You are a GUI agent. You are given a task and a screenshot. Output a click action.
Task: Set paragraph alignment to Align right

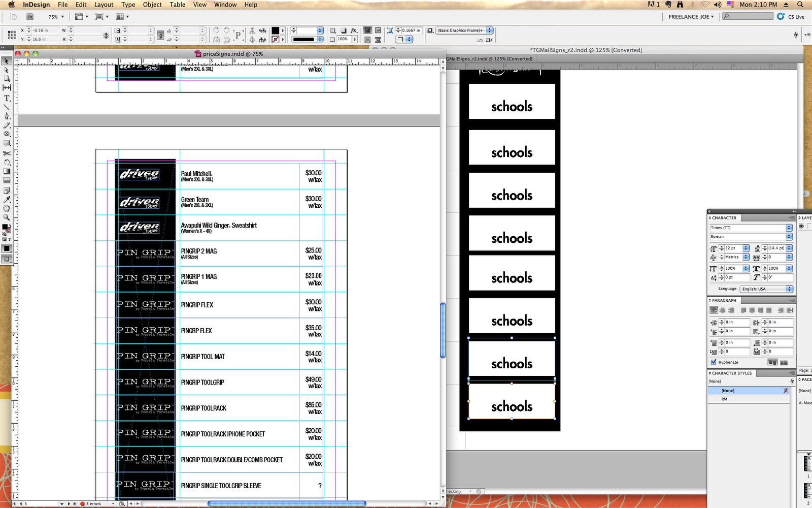731,310
